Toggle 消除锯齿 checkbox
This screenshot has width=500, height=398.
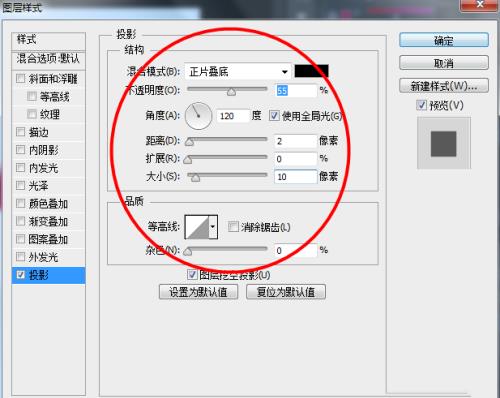[233, 227]
